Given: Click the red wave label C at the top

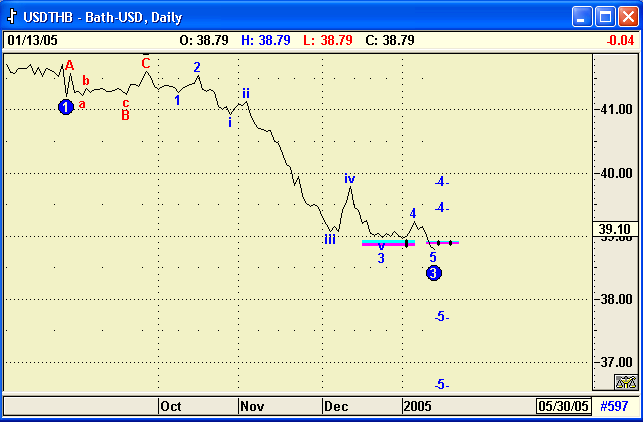Looking at the screenshot, I should [x=146, y=63].
